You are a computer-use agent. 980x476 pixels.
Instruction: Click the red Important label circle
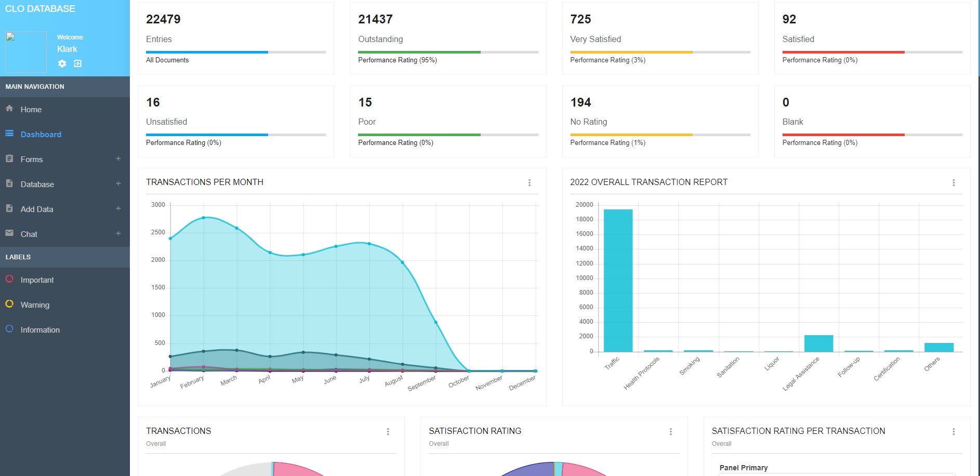[x=9, y=279]
